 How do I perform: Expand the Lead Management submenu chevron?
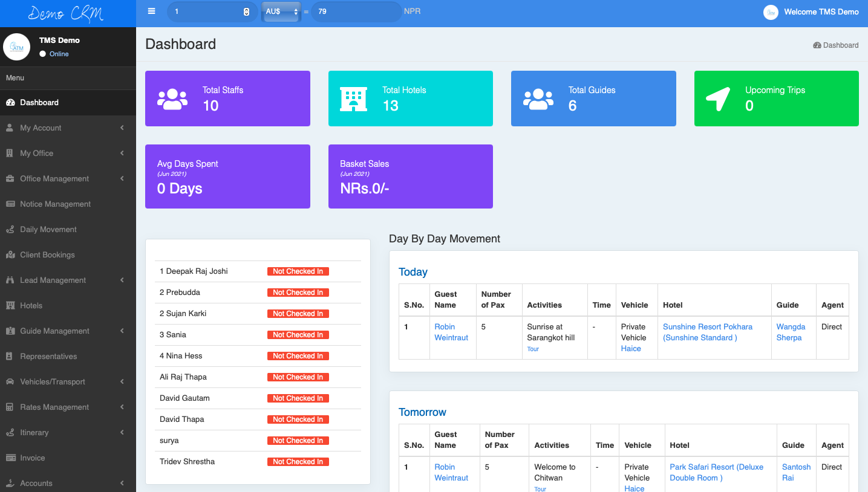click(122, 280)
